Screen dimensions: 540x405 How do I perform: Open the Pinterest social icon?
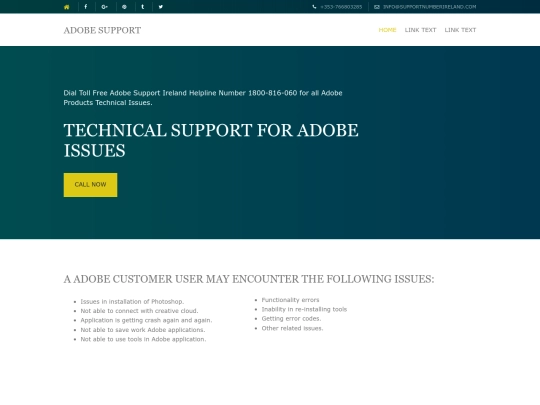[x=124, y=7]
